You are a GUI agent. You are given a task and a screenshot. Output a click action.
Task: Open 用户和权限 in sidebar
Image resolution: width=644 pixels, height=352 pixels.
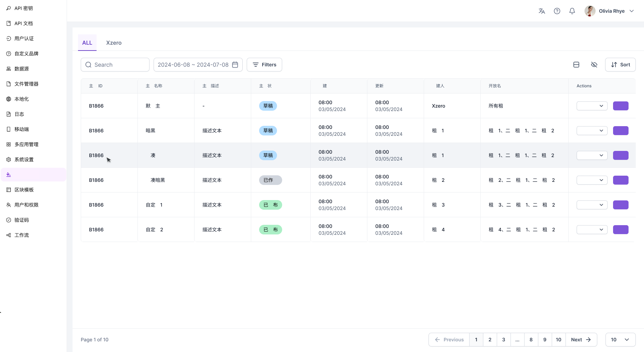(33, 205)
